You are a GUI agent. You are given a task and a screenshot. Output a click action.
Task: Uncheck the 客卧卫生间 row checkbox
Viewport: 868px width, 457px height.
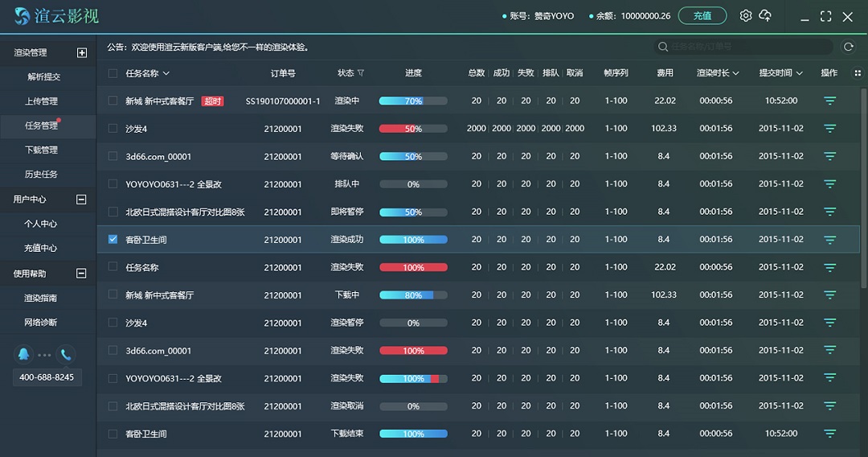point(113,240)
